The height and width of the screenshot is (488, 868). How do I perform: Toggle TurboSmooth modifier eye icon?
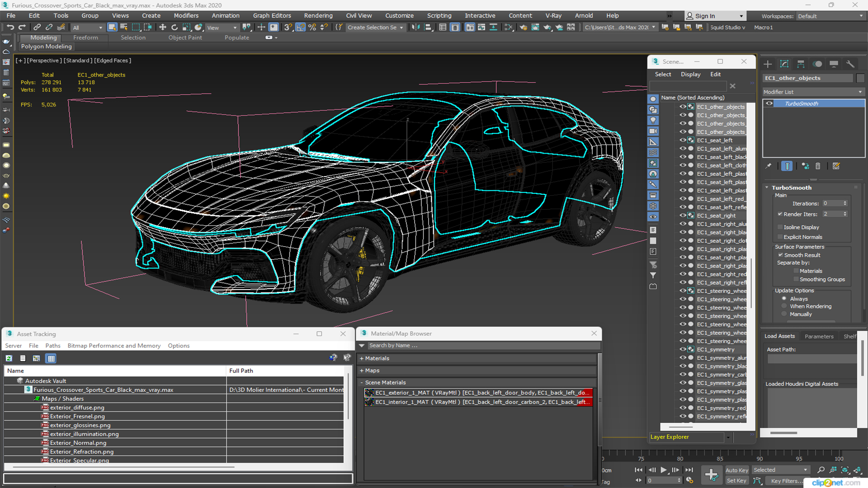pyautogui.click(x=769, y=103)
